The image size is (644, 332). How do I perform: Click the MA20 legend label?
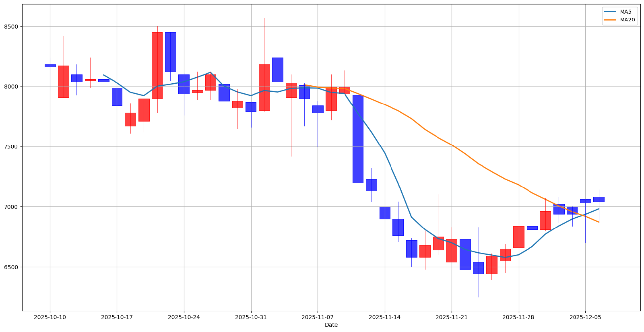(627, 20)
